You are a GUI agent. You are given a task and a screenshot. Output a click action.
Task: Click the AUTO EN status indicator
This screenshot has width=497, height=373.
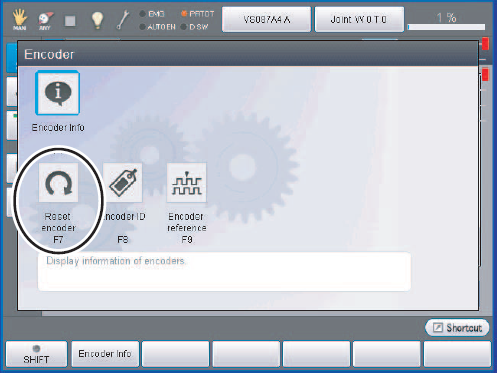pyautogui.click(x=157, y=27)
